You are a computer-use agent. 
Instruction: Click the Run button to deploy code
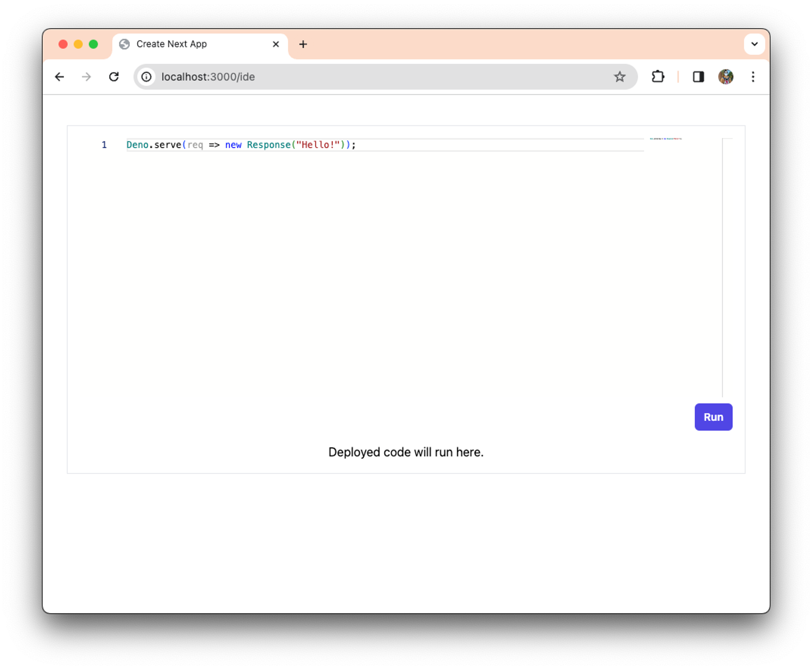click(713, 417)
